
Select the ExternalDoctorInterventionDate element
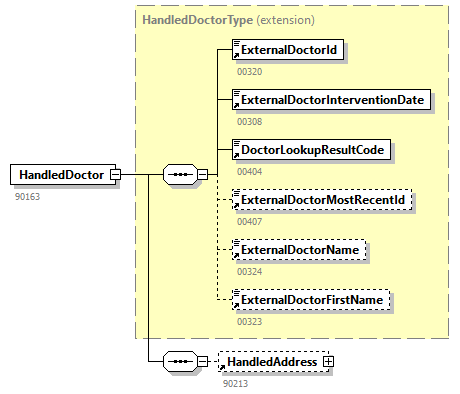[331, 100]
